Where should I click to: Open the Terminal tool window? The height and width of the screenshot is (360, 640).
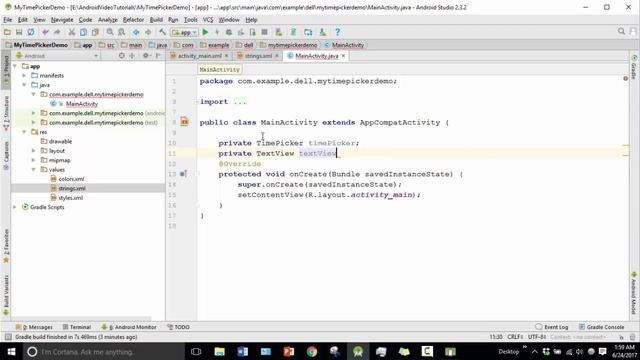(77, 327)
